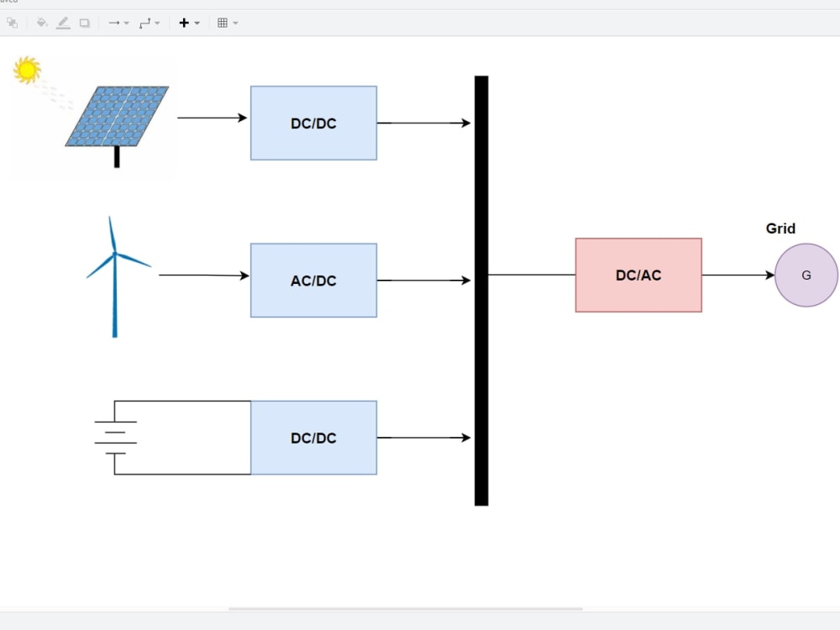
Task: Click the Line Color swatch
Action: (x=64, y=23)
